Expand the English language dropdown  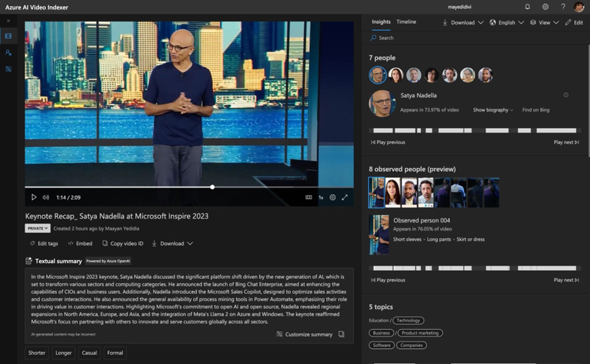506,22
